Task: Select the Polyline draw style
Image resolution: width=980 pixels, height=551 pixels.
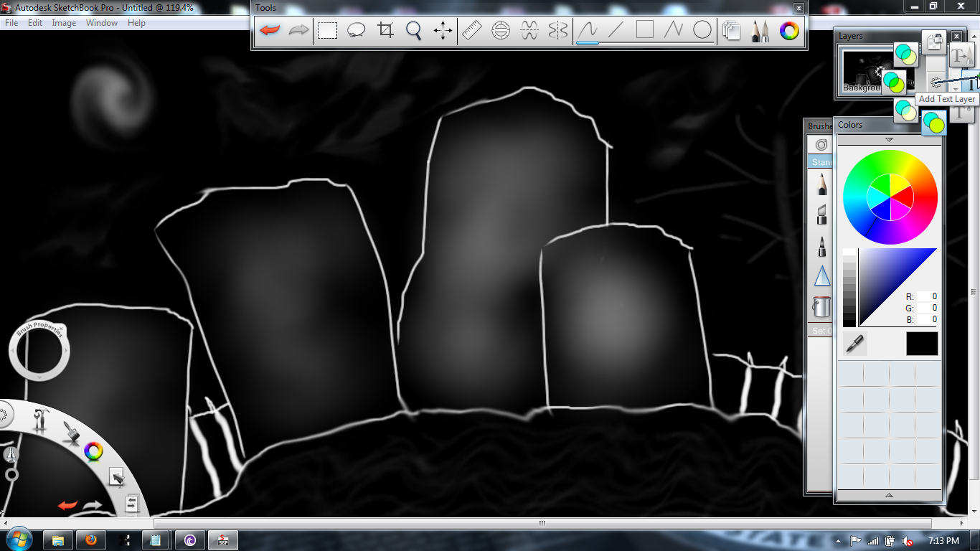Action: (x=674, y=30)
